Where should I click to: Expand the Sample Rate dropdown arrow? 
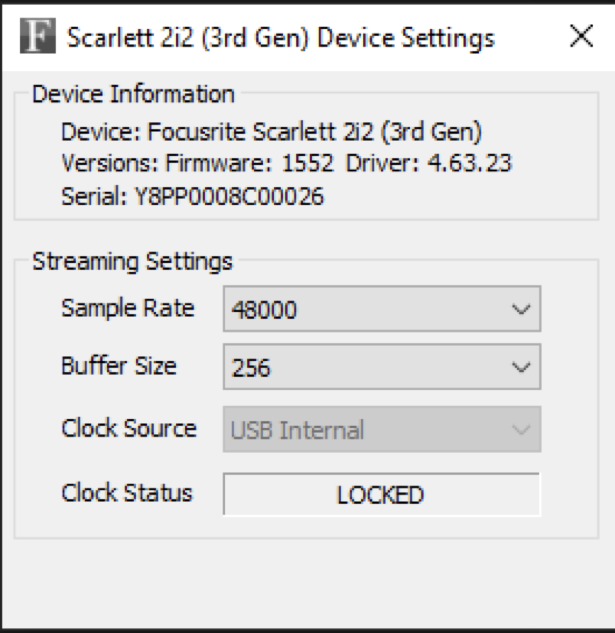click(520, 310)
